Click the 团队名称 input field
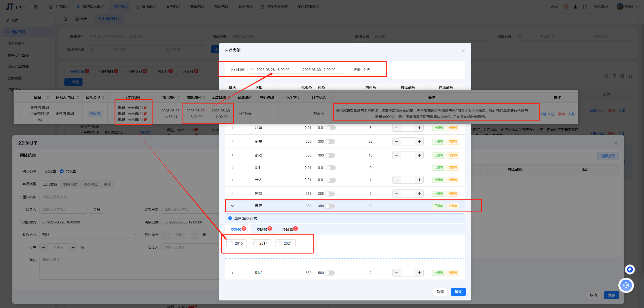Screen dimensions: 644x308 pyautogui.click(x=89, y=197)
